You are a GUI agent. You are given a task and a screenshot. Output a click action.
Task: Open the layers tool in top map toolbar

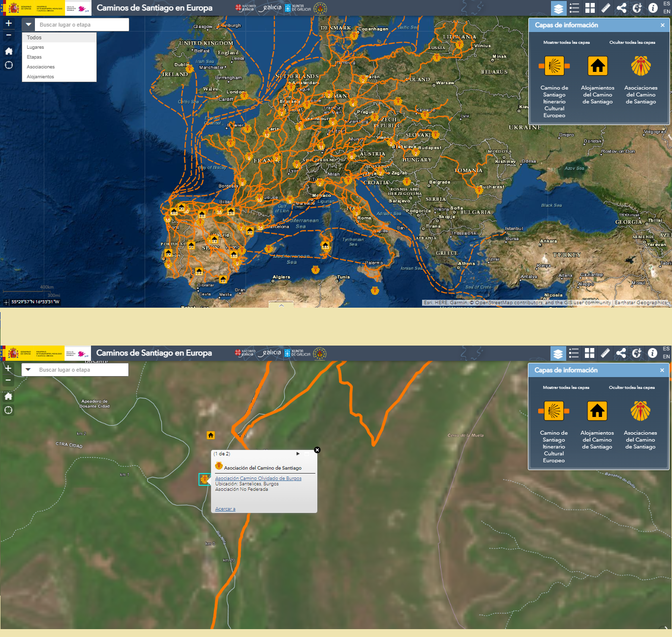(558, 8)
